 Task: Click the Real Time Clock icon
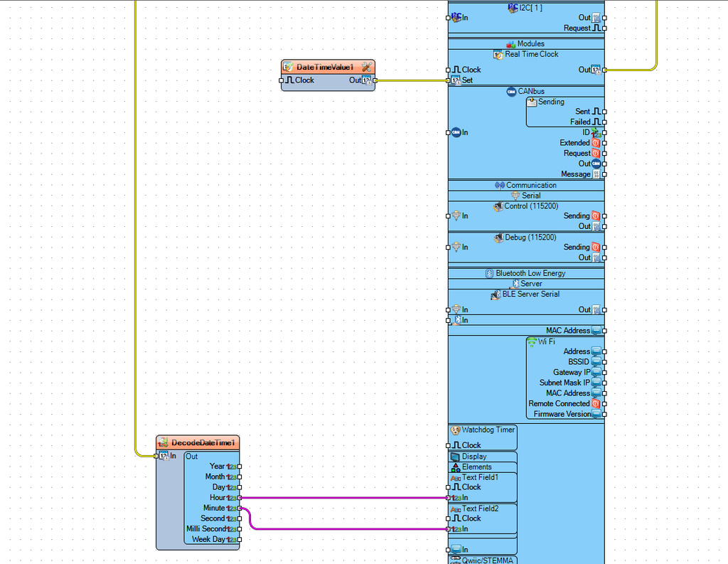point(498,55)
